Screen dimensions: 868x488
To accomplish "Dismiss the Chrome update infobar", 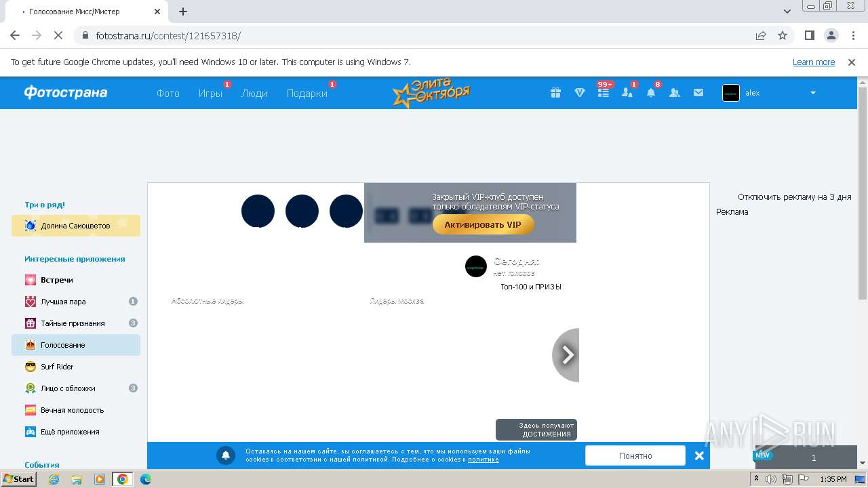I will 852,62.
